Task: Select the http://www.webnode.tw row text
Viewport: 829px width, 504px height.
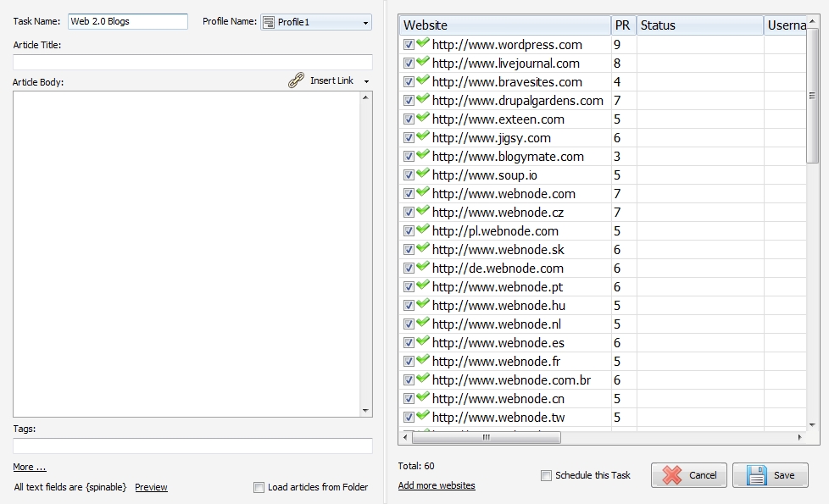Action: click(498, 418)
